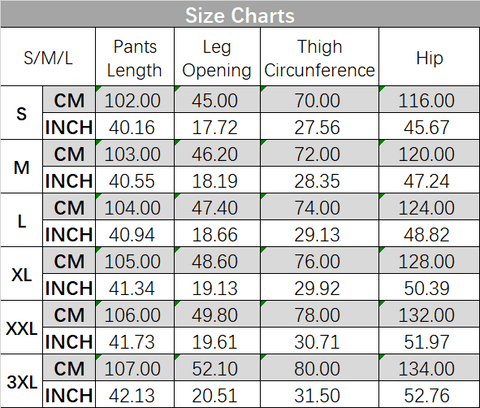Select the Leg Opening column header
This screenshot has height=408, width=480.
pyautogui.click(x=217, y=57)
